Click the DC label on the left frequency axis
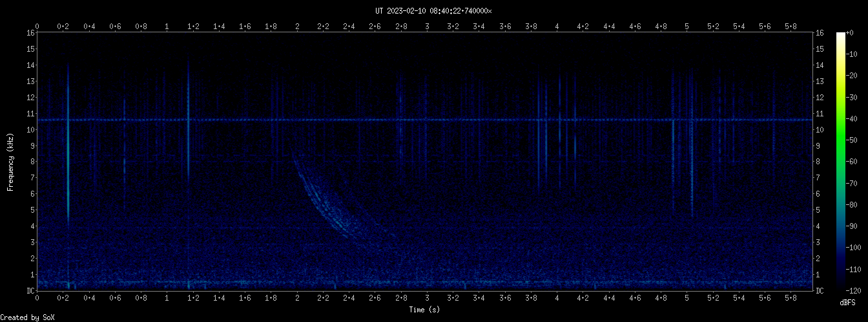 coord(30,291)
